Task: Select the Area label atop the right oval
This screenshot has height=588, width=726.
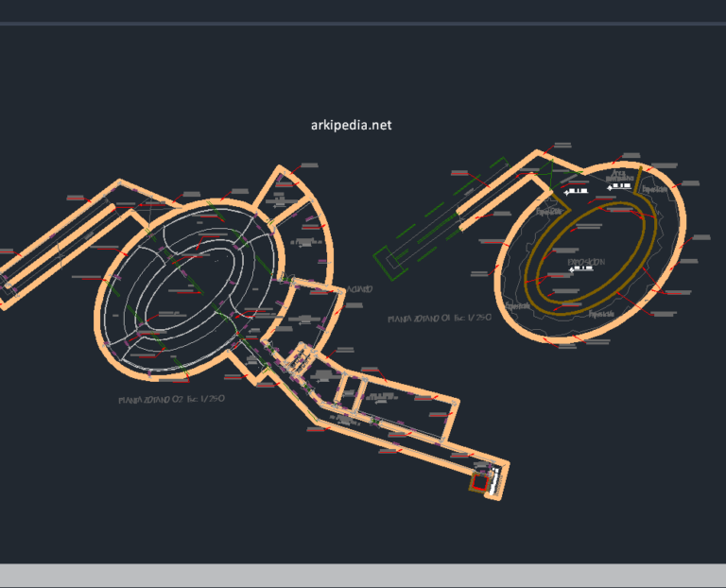Action: tap(619, 176)
